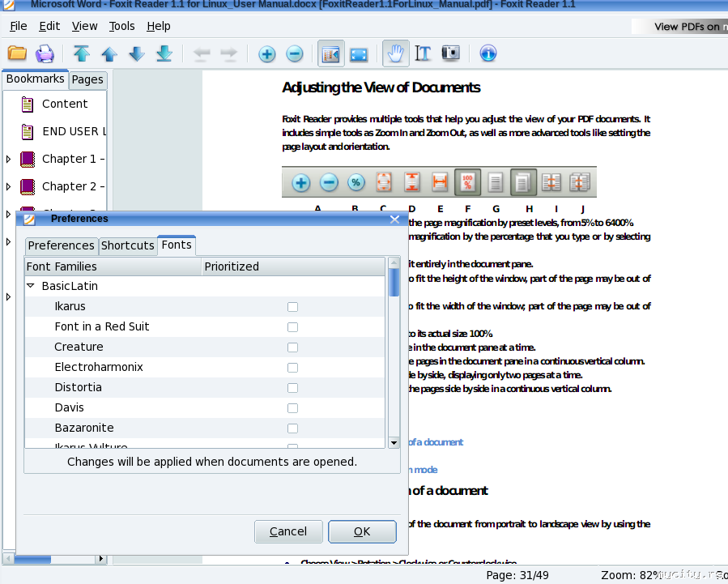Click the Prioritized column header

click(x=293, y=266)
